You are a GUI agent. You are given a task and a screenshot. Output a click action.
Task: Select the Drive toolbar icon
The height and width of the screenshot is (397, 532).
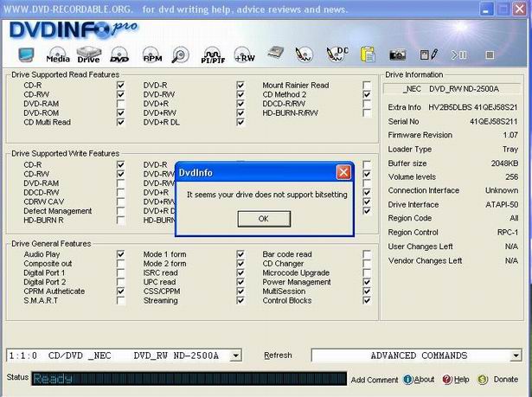[x=88, y=54]
